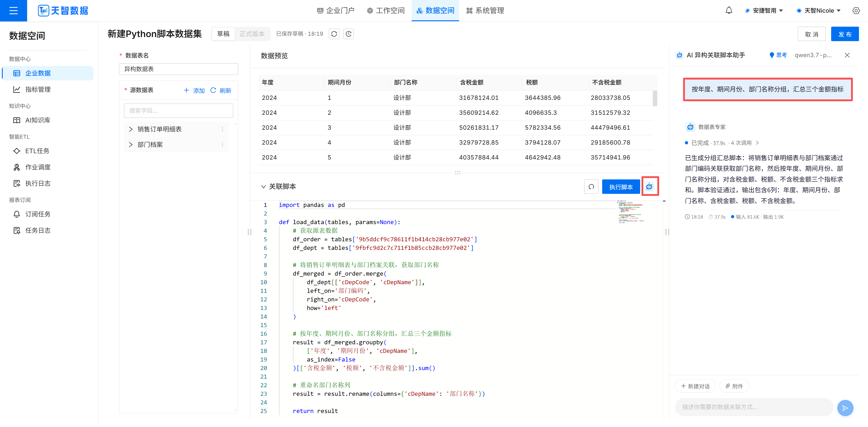Click the AI assistant robot icon
The image size is (868, 427).
(649, 187)
